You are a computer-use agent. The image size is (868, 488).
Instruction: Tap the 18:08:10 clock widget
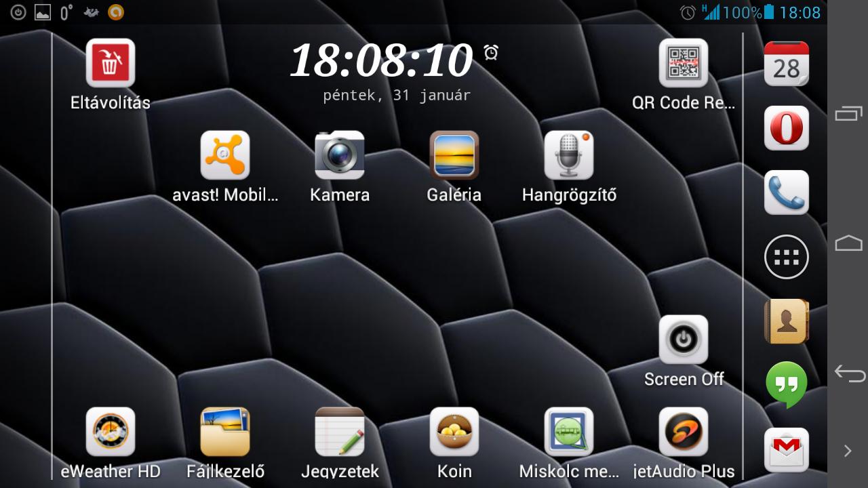click(381, 60)
